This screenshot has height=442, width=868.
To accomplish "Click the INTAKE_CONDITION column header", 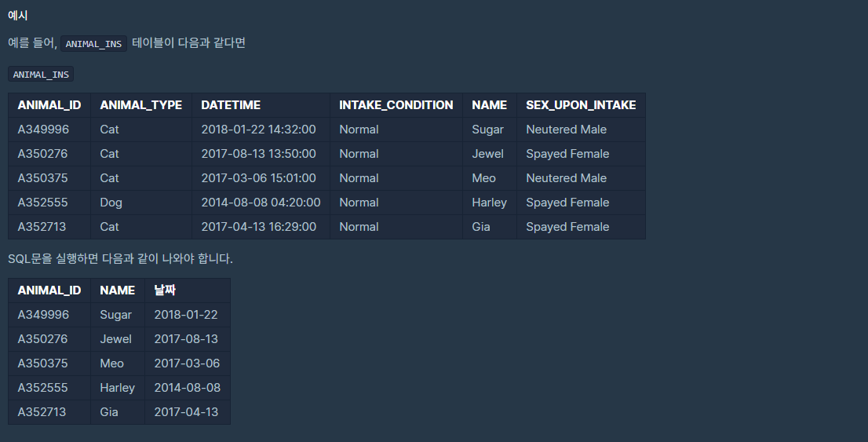I will pyautogui.click(x=396, y=105).
